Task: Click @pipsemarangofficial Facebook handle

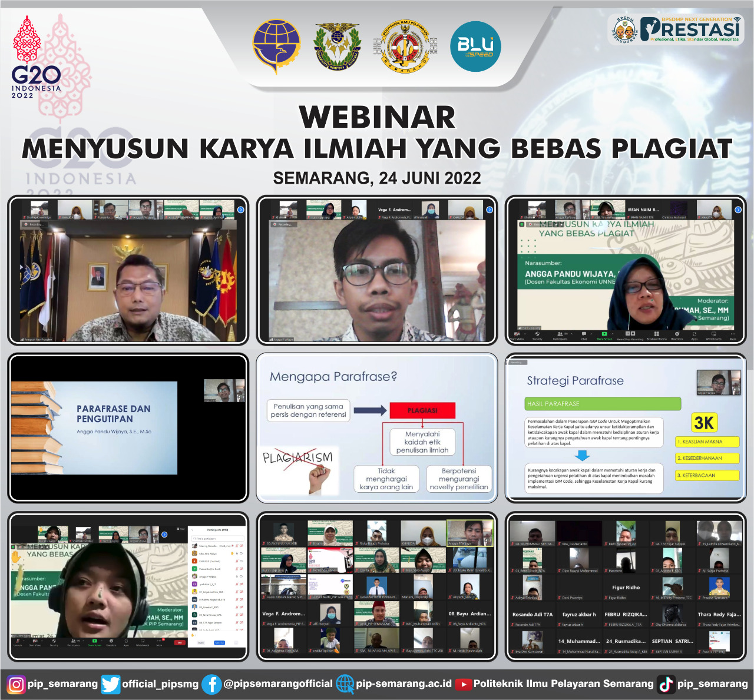Action: pyautogui.click(x=278, y=684)
